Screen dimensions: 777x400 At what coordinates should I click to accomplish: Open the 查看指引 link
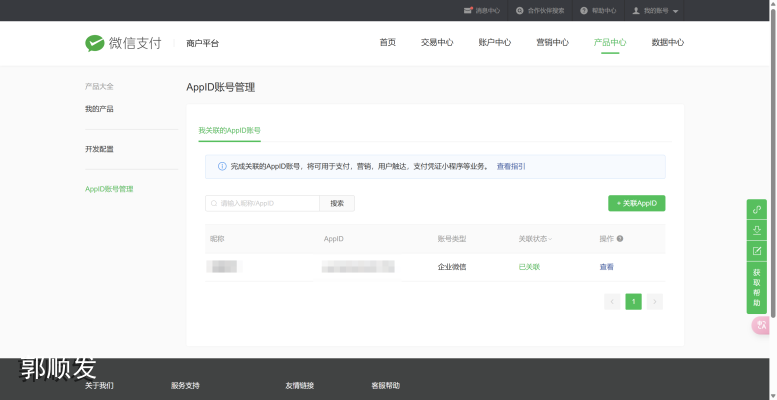point(511,167)
